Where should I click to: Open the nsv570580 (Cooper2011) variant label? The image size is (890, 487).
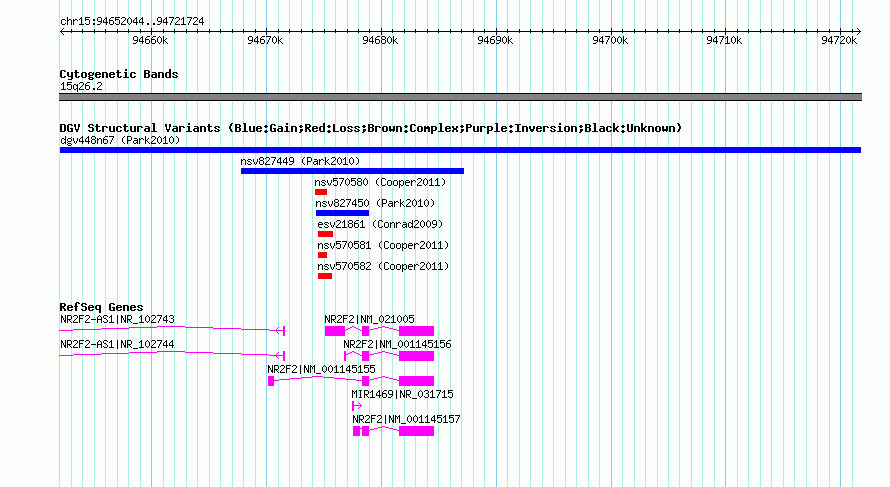(x=380, y=182)
